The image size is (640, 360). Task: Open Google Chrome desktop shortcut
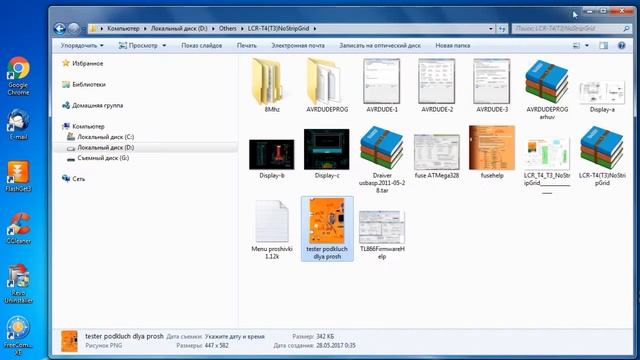[x=18, y=76]
